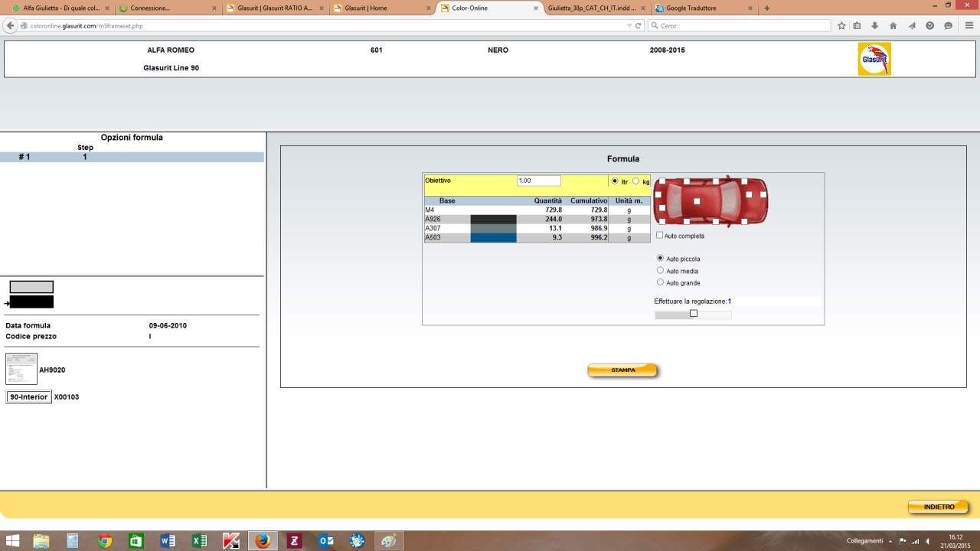Click the 'Cumulativo' column header
This screenshot has height=551, width=980.
click(589, 201)
